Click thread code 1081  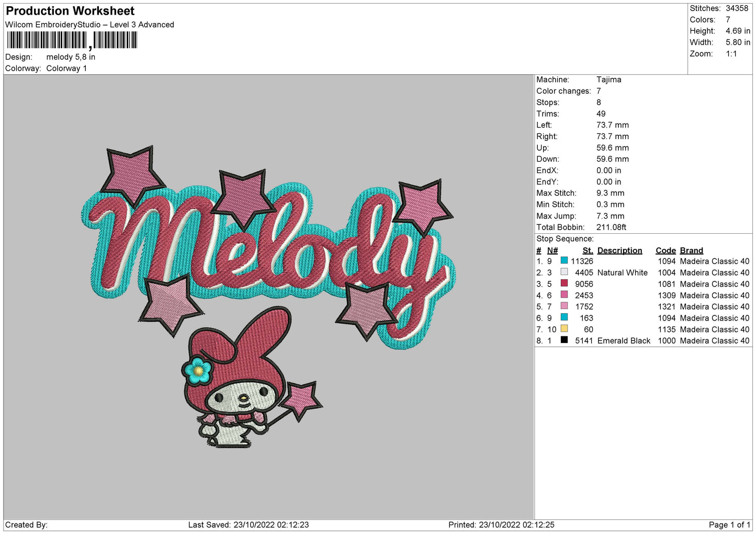(667, 284)
